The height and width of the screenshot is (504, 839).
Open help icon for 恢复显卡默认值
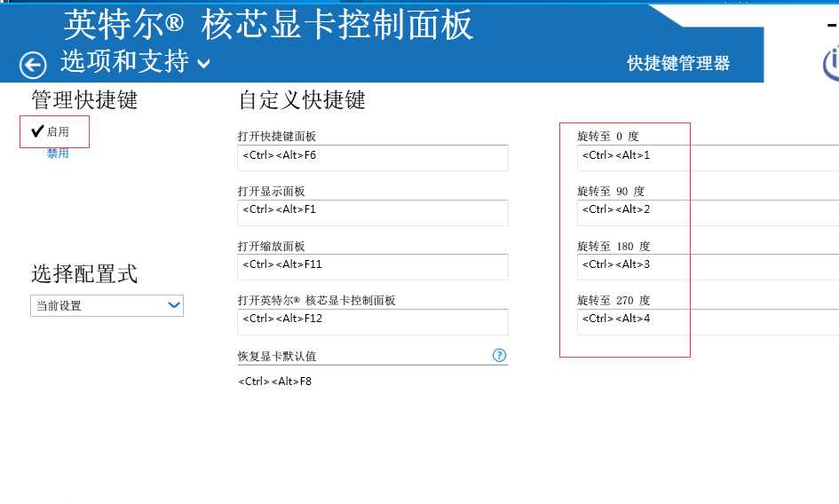click(499, 355)
